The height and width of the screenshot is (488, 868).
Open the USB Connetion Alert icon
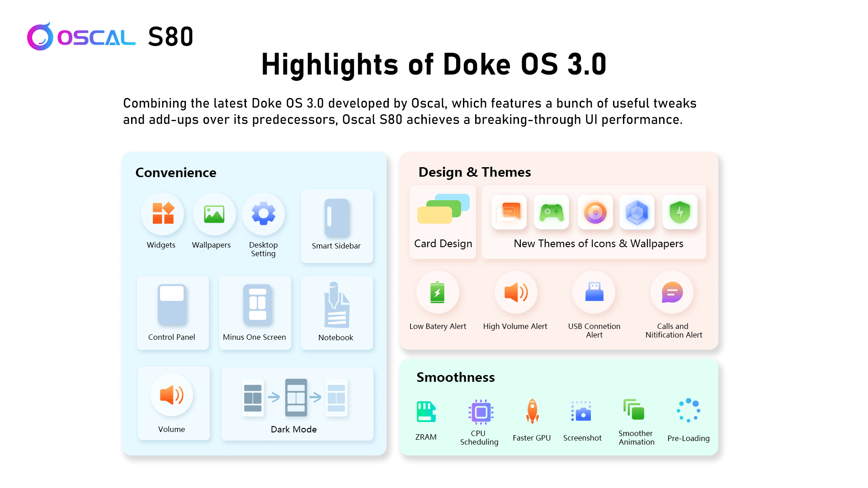coord(594,292)
